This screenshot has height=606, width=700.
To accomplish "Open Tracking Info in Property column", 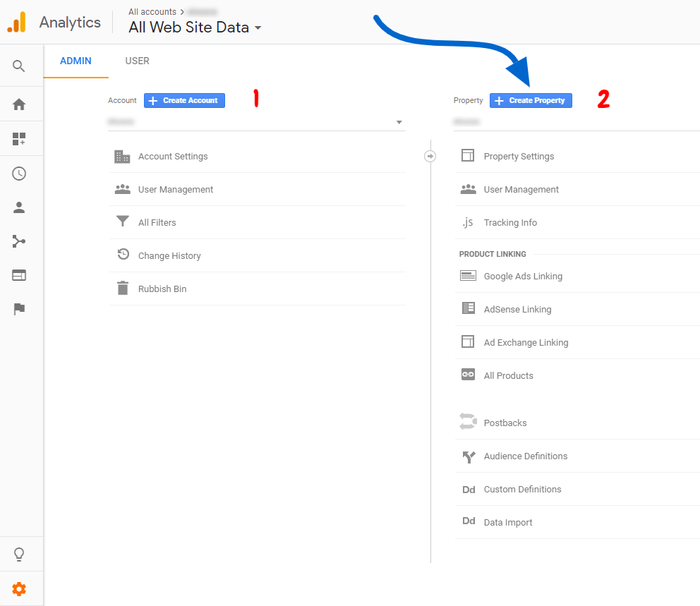I will click(510, 223).
